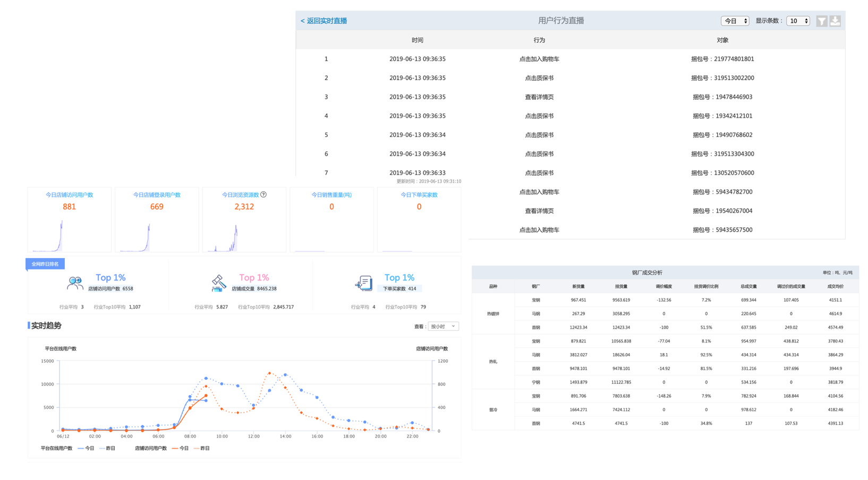Click the pink Top 1% ranking text
This screenshot has height=480, width=868.
(254, 278)
